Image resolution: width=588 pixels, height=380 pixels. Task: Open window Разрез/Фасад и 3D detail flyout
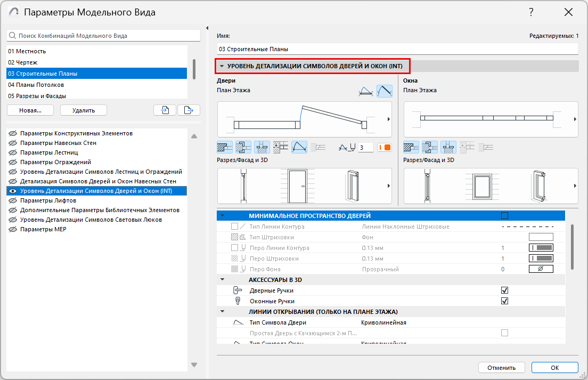click(x=575, y=185)
